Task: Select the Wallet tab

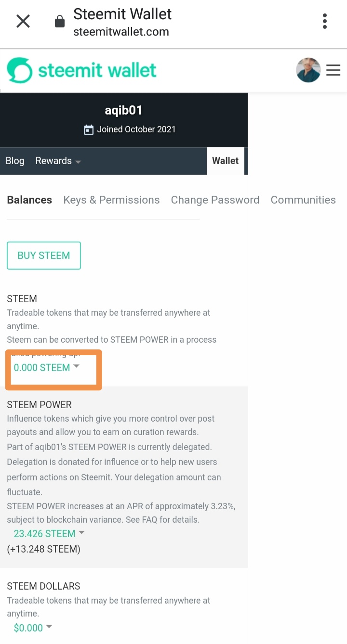Action: [x=226, y=161]
